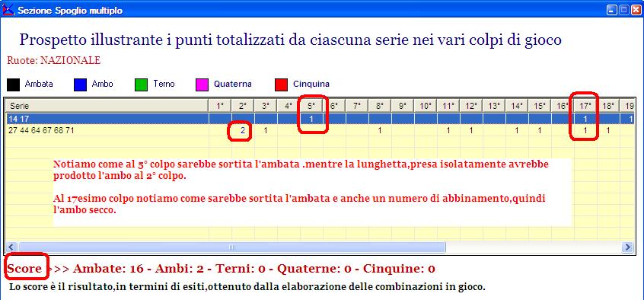Click the magenta Quaterna legend swatch

(x=202, y=85)
